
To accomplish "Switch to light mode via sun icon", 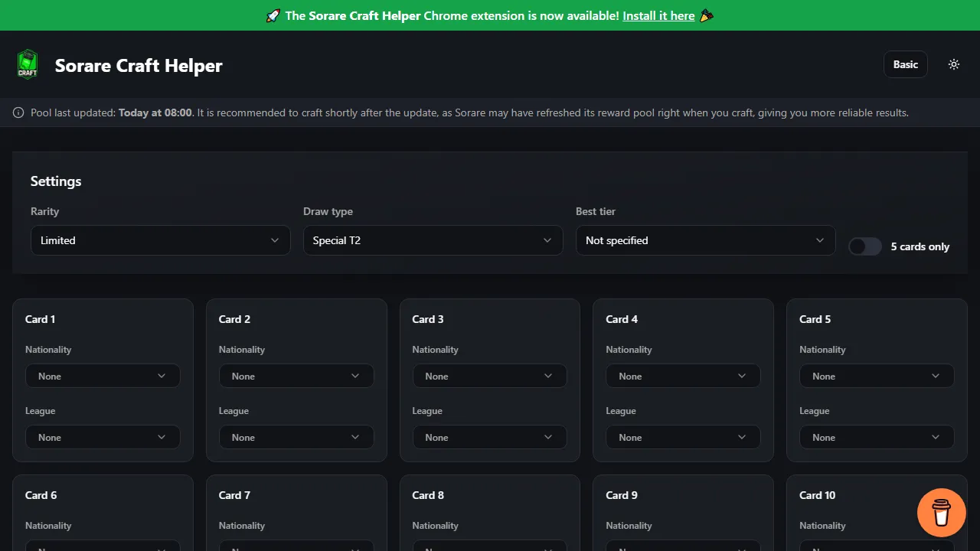I will [953, 64].
